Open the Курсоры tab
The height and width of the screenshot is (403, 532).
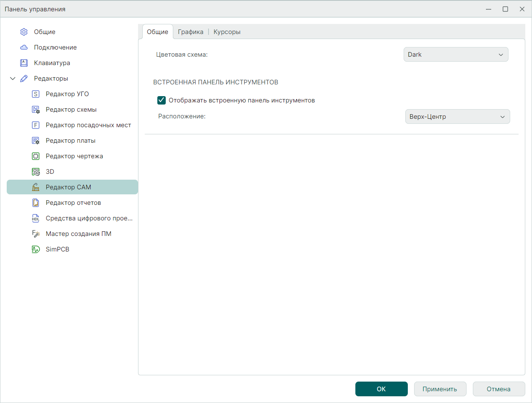tap(227, 32)
